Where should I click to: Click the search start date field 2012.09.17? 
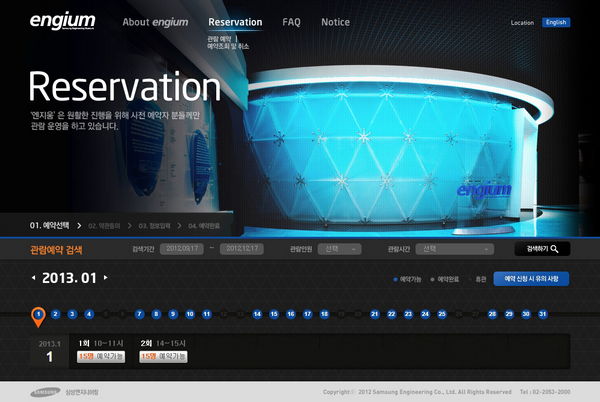(182, 249)
